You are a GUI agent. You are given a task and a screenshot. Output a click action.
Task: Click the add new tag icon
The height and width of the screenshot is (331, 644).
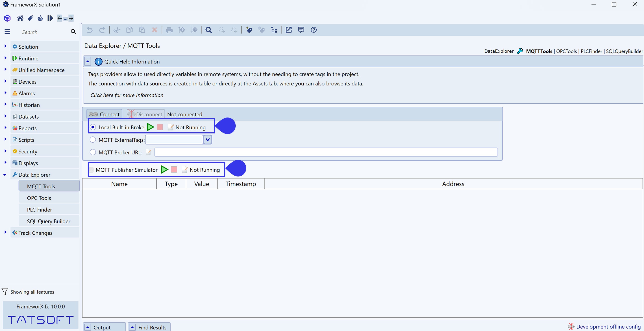pos(249,30)
